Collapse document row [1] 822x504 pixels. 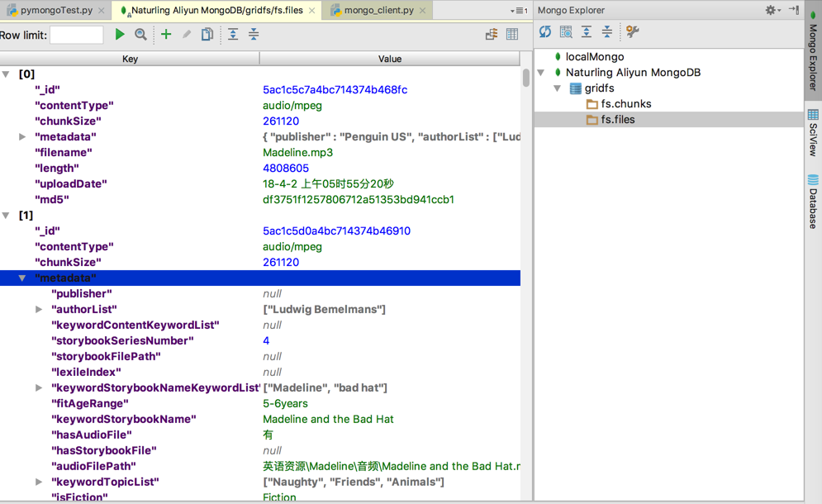pos(6,215)
